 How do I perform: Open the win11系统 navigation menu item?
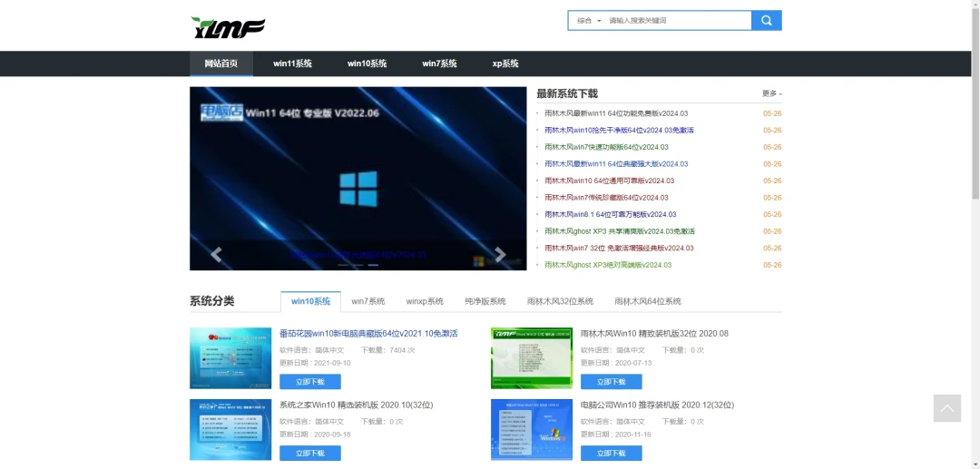pos(292,64)
